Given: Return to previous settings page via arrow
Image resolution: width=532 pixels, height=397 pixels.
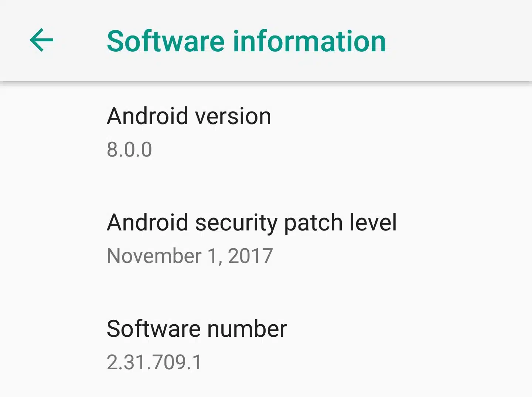Looking at the screenshot, I should click(x=41, y=40).
